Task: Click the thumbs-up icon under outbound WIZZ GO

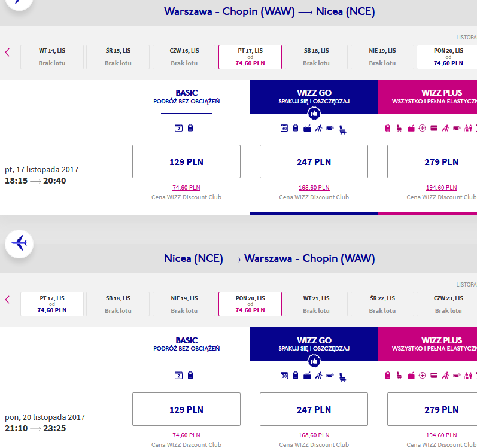Action: (314, 114)
